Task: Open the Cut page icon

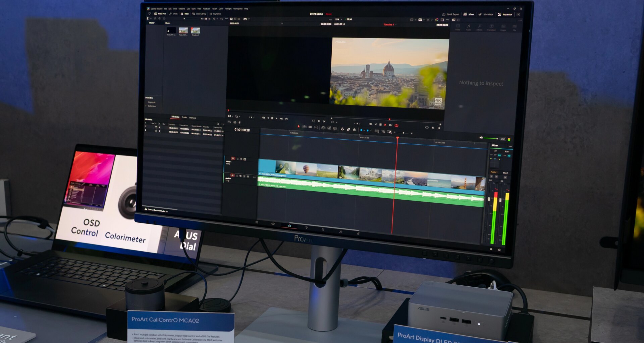Action: point(273,224)
